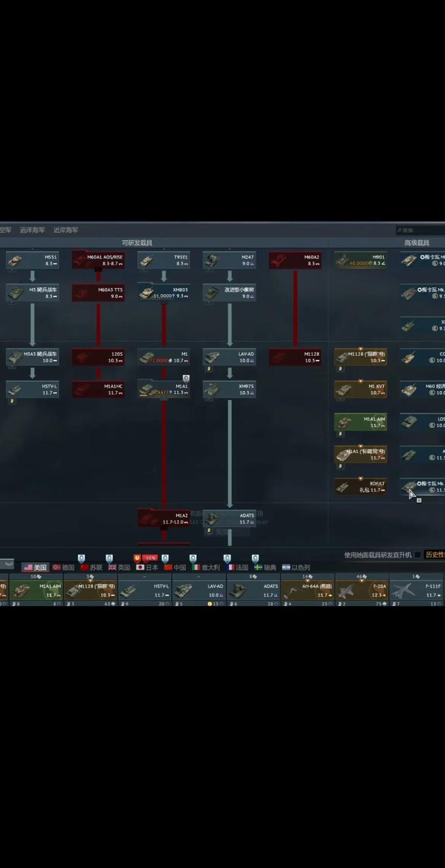Toggle 使用地面载具研发直升机 checkbox
This screenshot has height=868, width=445.
point(418,555)
